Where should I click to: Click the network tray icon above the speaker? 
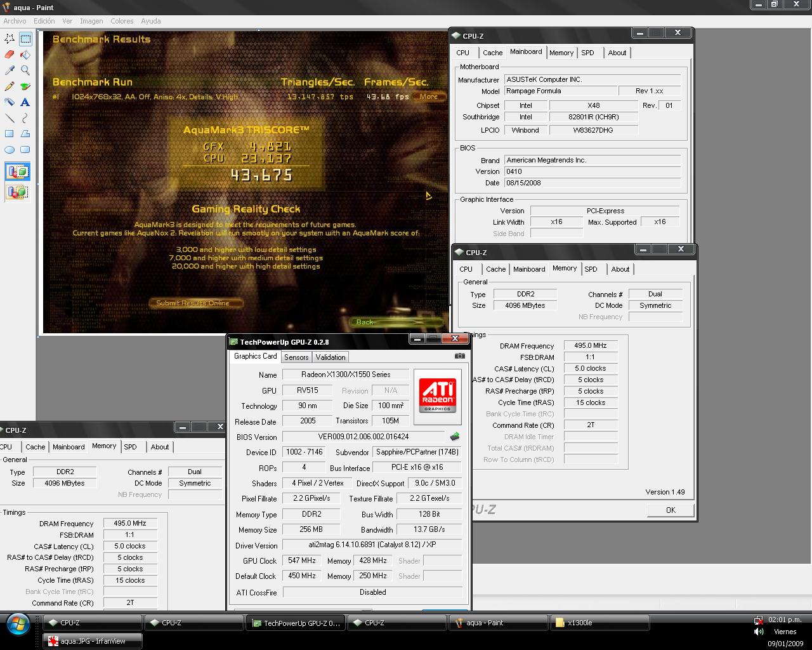(759, 620)
